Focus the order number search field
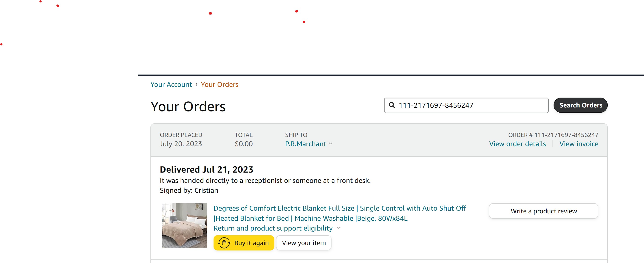The image size is (644, 263). pyautogui.click(x=466, y=105)
